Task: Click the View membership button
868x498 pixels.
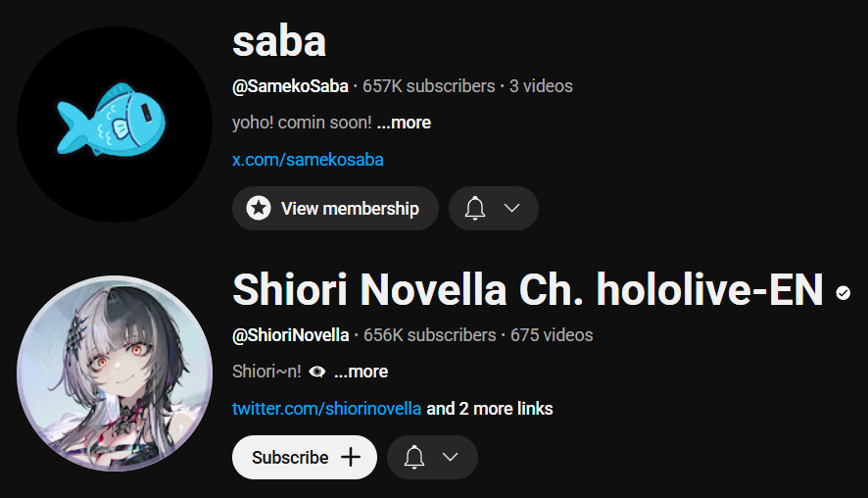Action: tap(335, 208)
